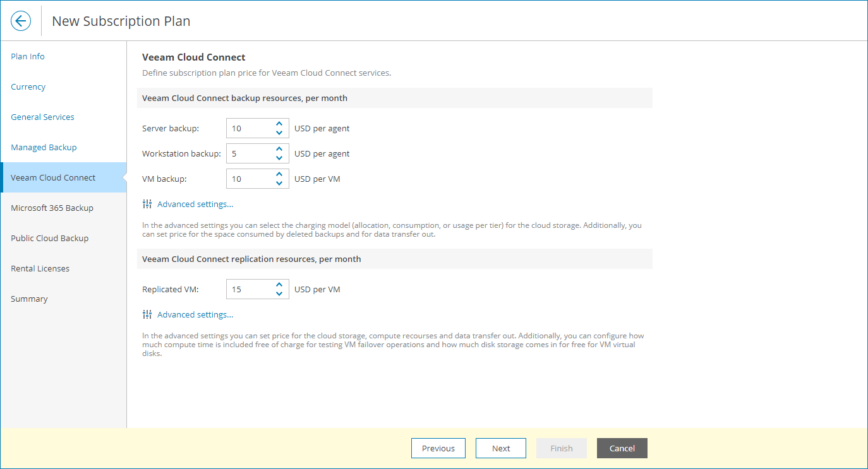
Task: Increase Replicated VM price with up arrow
Action: click(279, 285)
